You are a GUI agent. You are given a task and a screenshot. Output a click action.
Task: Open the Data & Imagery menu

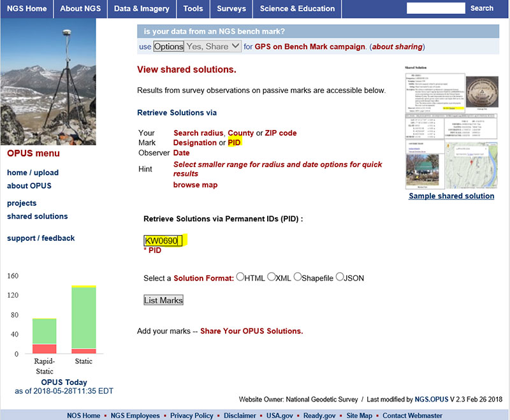click(142, 8)
